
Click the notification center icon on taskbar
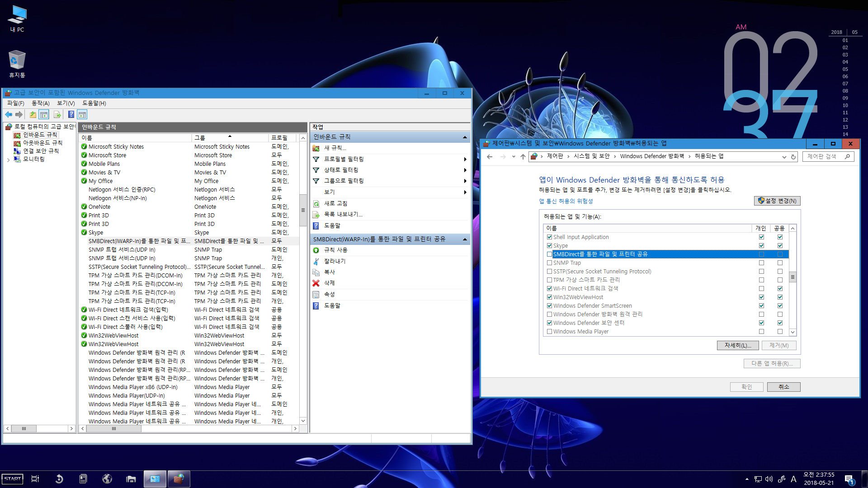pos(849,479)
